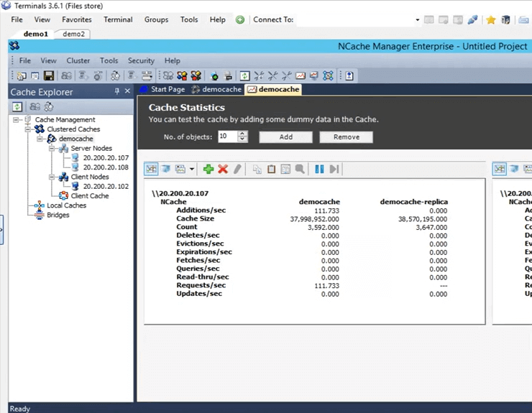
Task: Delete selected counter with red X
Action: point(223,169)
